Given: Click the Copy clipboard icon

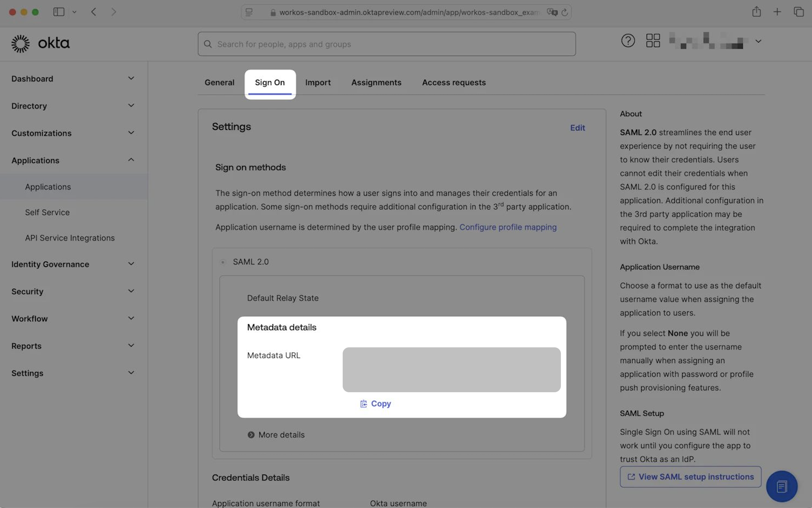Looking at the screenshot, I should [363, 403].
